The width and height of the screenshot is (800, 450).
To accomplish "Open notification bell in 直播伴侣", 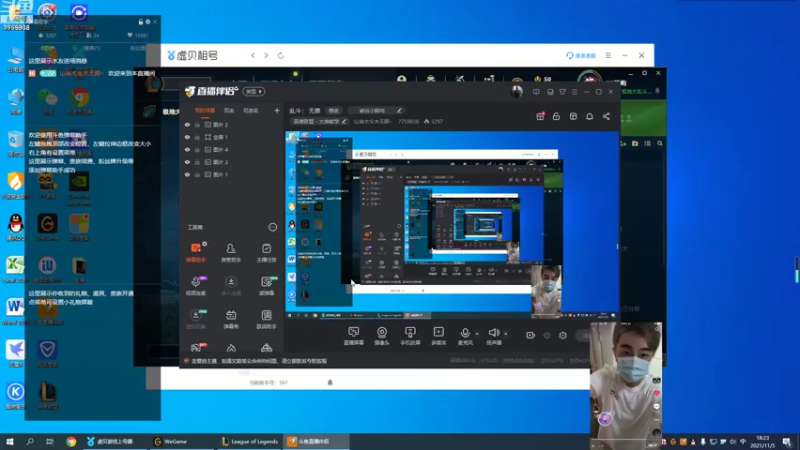I will 589,116.
